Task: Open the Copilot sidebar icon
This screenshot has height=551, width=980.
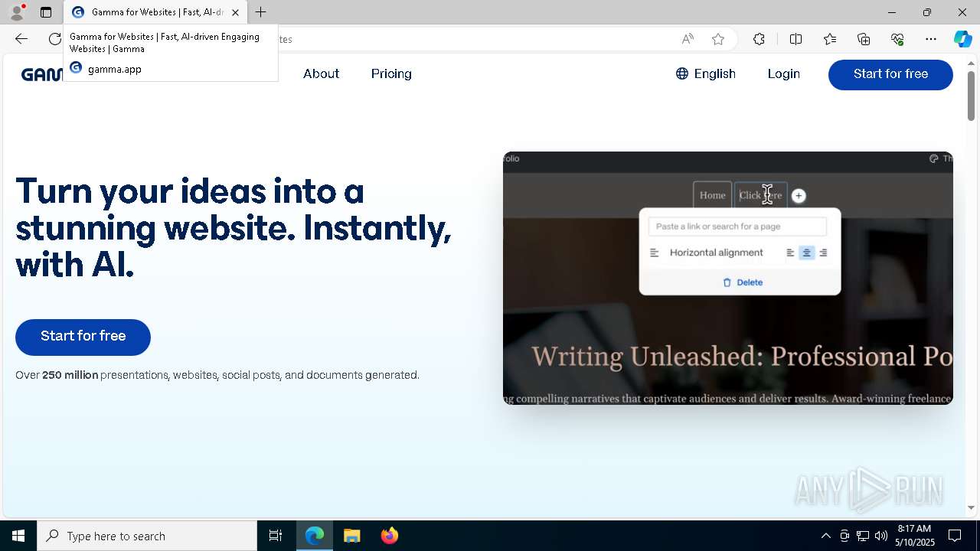Action: pos(963,39)
